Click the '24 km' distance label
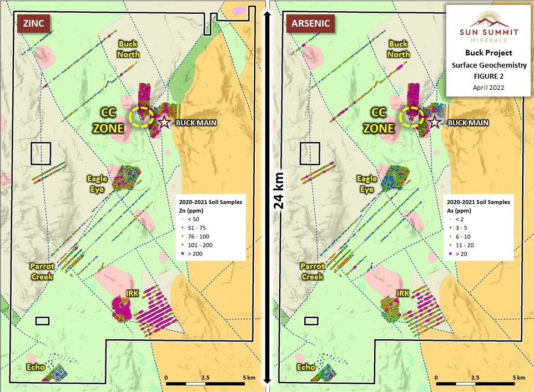This screenshot has width=534, height=392. [279, 191]
